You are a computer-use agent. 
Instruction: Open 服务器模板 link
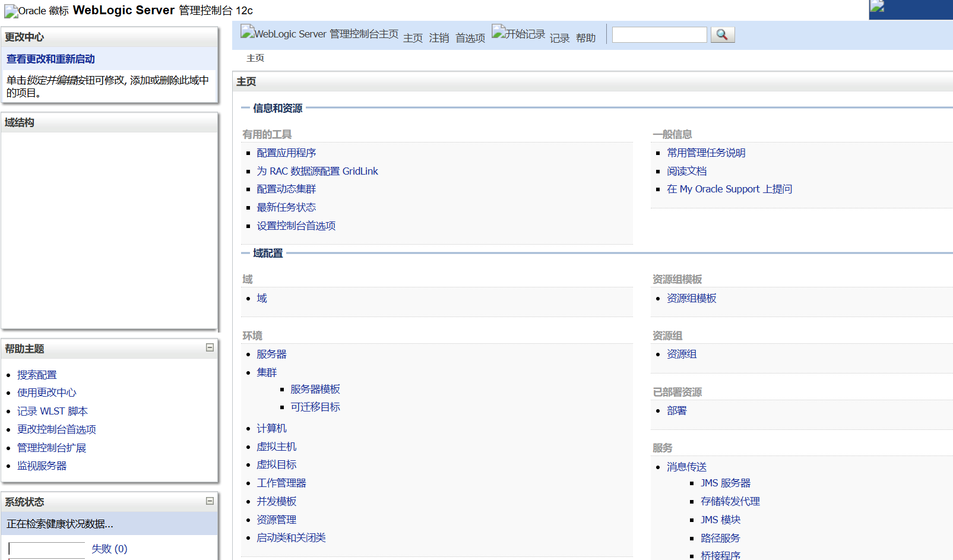315,389
